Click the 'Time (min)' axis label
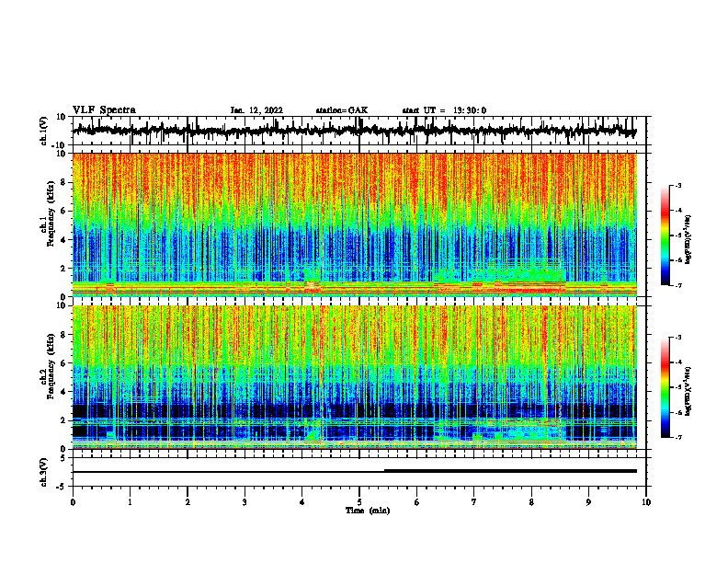Screen dimensions: 728x563 click(368, 511)
